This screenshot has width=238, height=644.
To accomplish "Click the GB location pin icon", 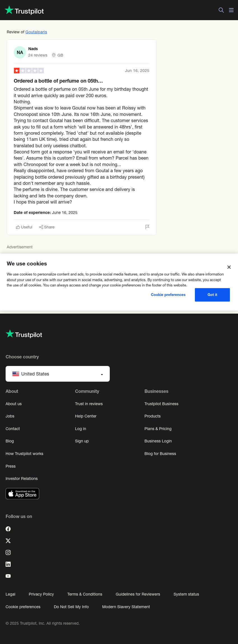I will (54, 55).
